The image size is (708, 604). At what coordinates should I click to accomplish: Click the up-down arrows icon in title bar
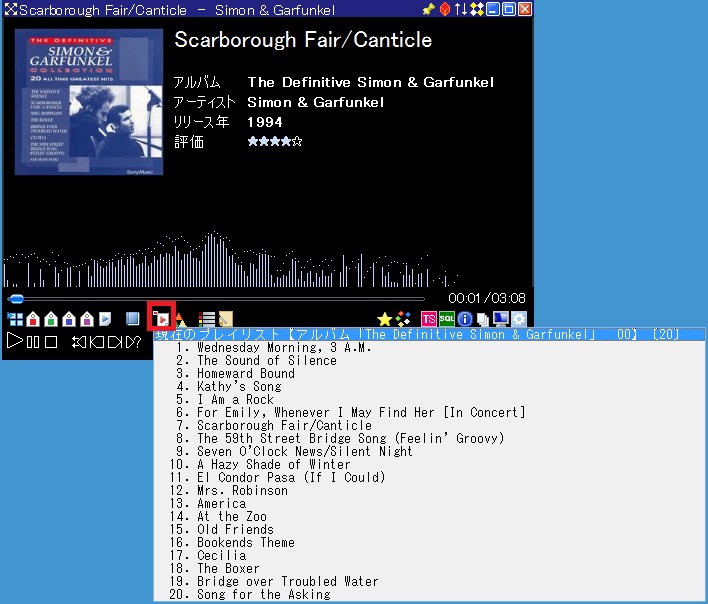point(461,9)
